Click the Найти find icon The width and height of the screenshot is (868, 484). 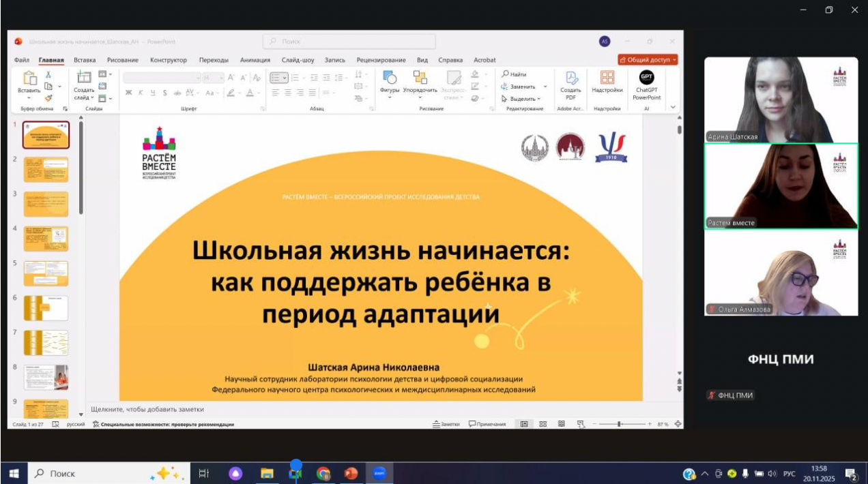pyautogui.click(x=515, y=74)
